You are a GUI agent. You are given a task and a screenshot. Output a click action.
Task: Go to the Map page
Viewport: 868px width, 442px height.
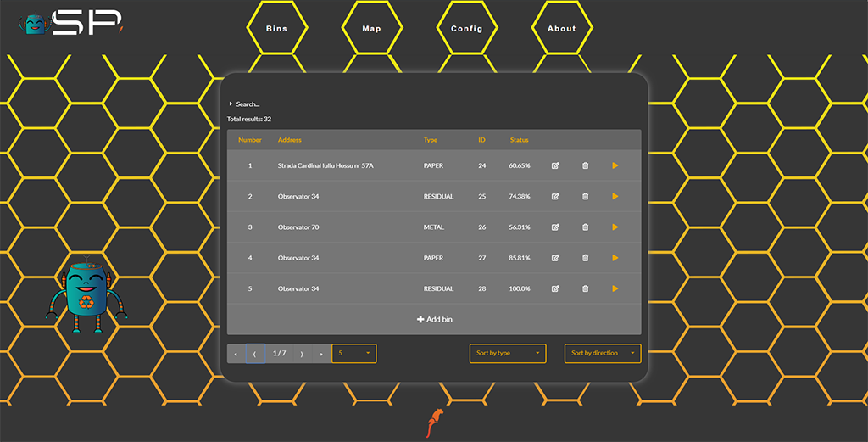pyautogui.click(x=371, y=29)
